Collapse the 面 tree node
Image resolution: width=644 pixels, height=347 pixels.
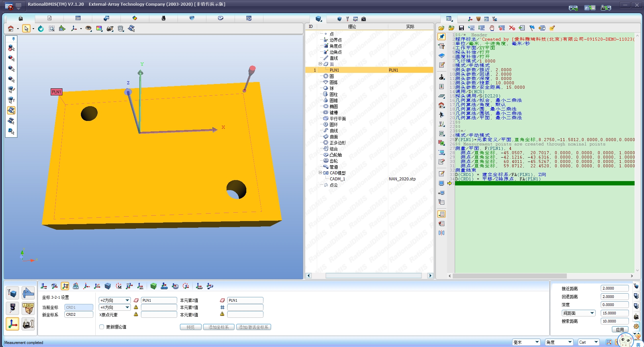pyautogui.click(x=320, y=64)
